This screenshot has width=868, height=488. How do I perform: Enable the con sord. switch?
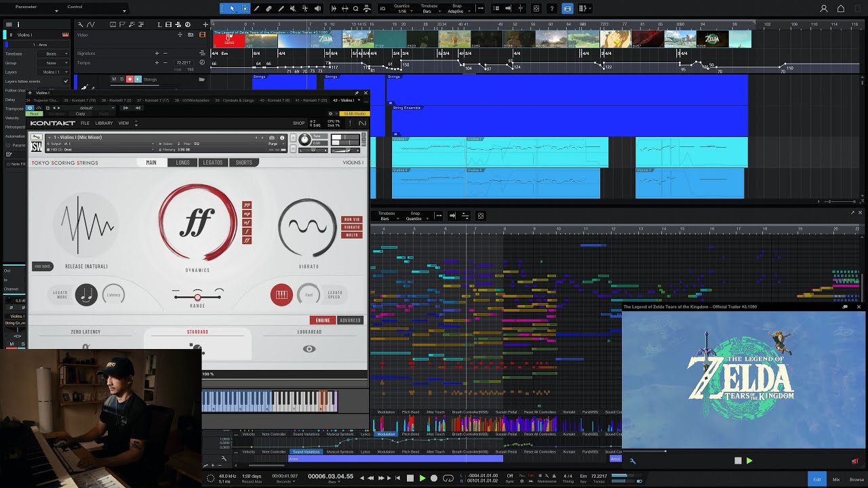pos(42,266)
